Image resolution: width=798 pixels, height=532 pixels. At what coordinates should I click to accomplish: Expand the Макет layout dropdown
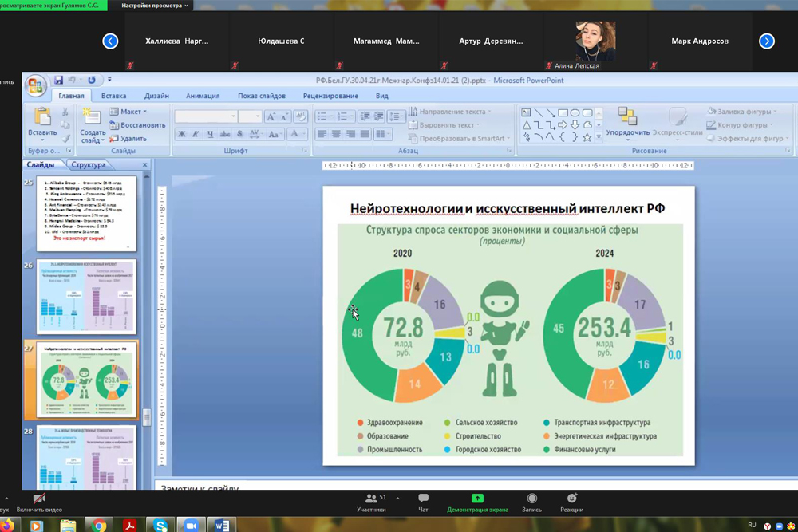coord(132,112)
